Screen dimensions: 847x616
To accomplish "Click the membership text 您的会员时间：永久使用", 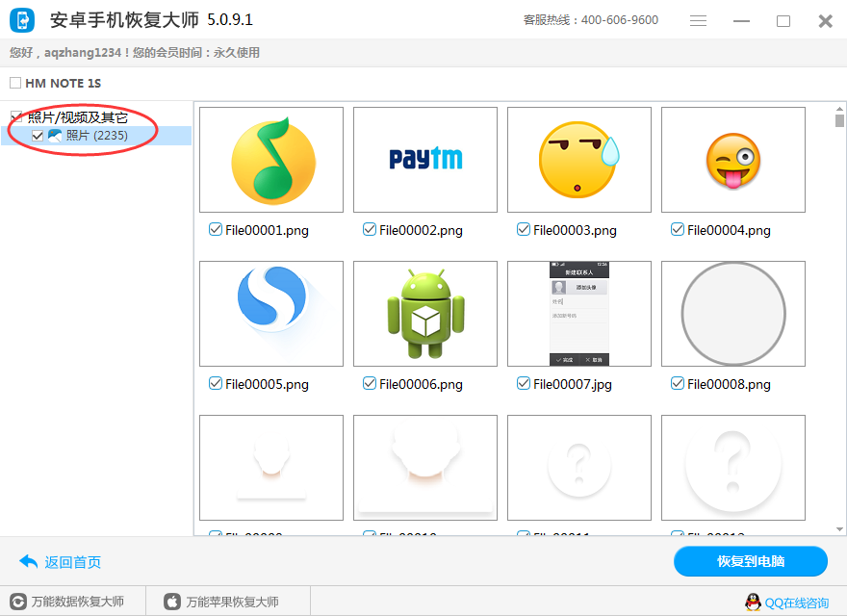I will [x=196, y=52].
